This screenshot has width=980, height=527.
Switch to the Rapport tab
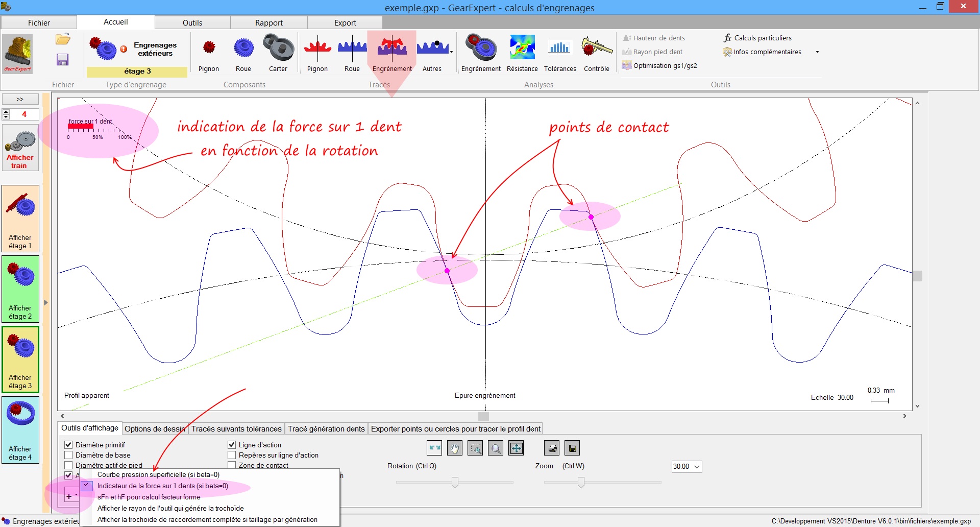point(269,23)
